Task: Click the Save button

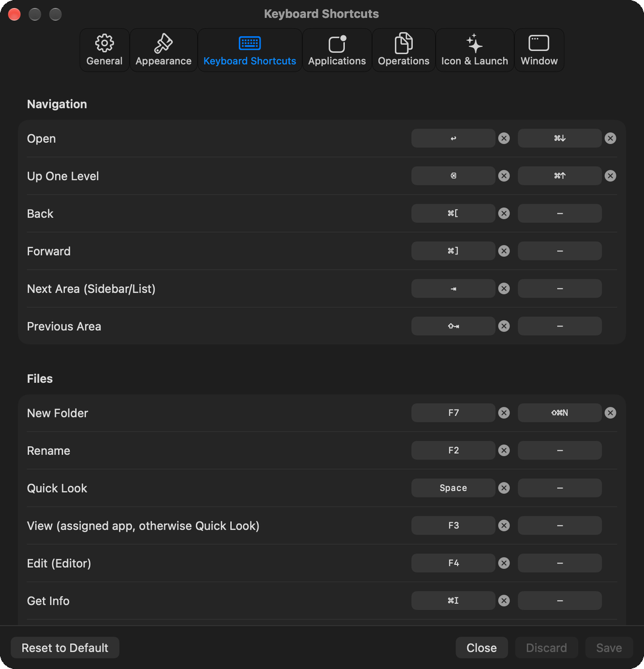Action: 609,648
